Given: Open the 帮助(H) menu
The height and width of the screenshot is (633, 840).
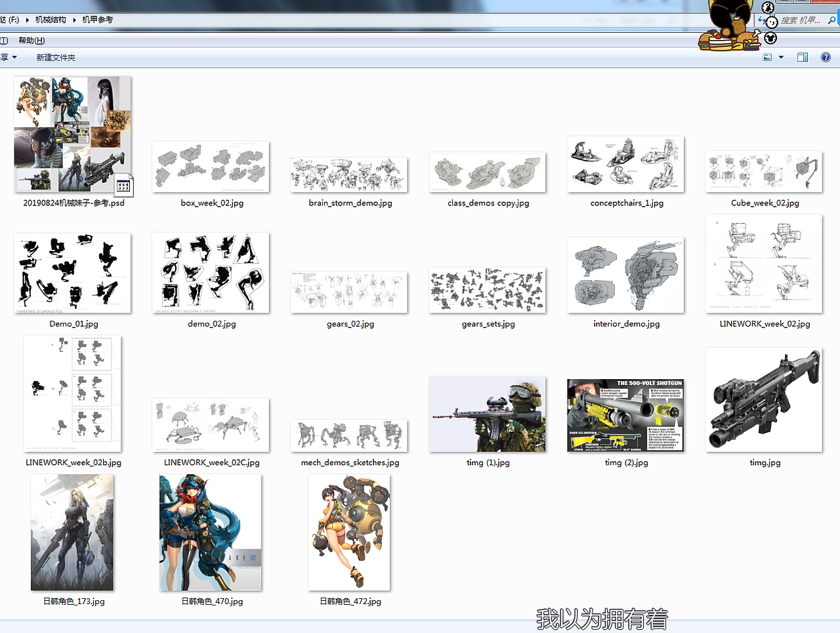Looking at the screenshot, I should [x=31, y=41].
